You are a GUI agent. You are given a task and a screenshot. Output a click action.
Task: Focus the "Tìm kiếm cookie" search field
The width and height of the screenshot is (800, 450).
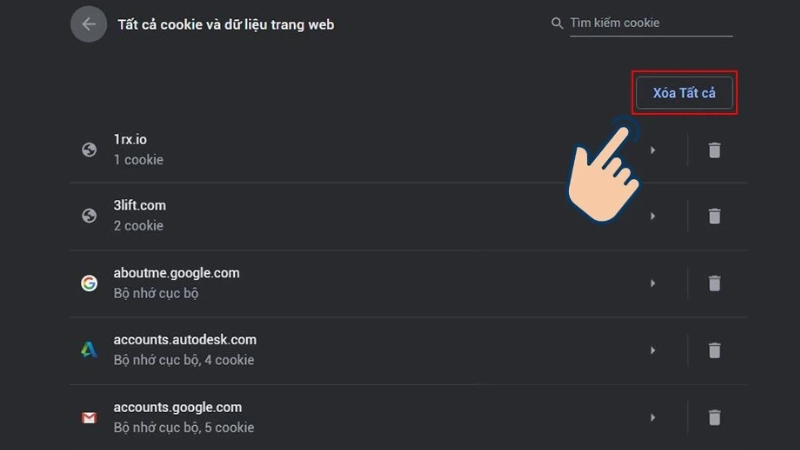tap(650, 23)
